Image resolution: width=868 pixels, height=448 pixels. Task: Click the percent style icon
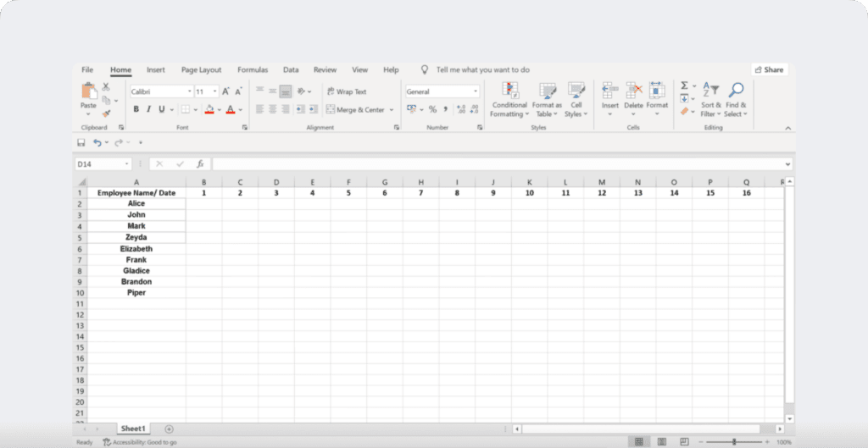pos(432,109)
